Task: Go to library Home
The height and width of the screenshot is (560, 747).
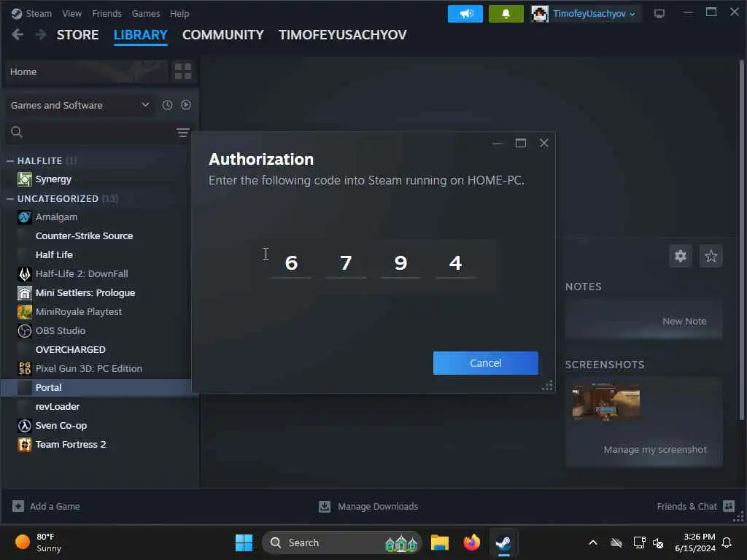Action: [x=86, y=71]
